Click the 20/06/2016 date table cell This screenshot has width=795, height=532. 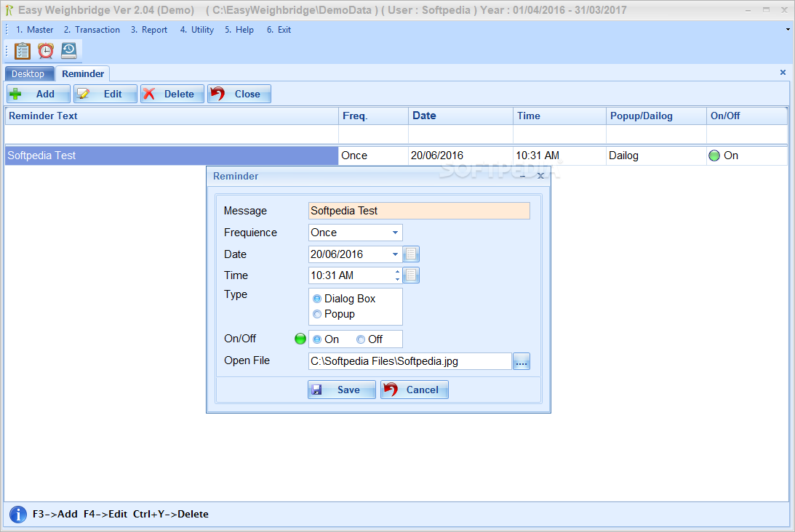(460, 156)
